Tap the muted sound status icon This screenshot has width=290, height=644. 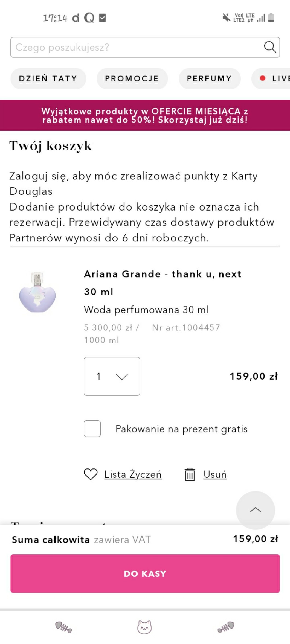pyautogui.click(x=226, y=18)
